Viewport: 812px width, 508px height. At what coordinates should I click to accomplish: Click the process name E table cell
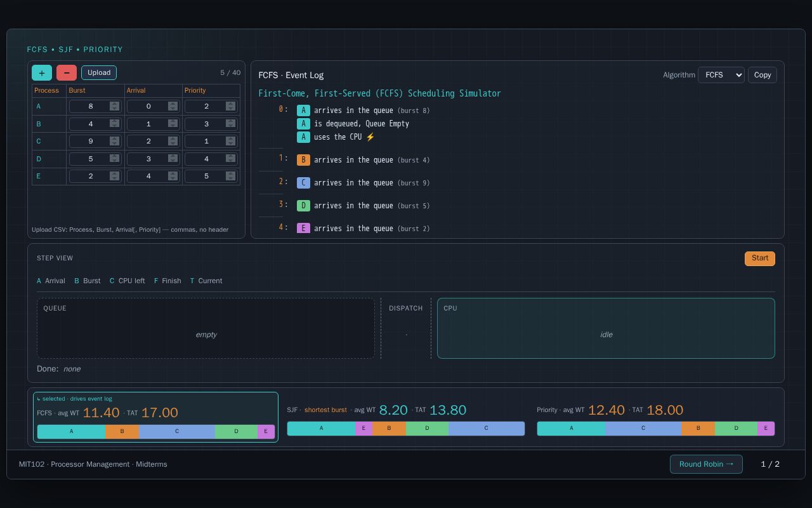pos(49,176)
